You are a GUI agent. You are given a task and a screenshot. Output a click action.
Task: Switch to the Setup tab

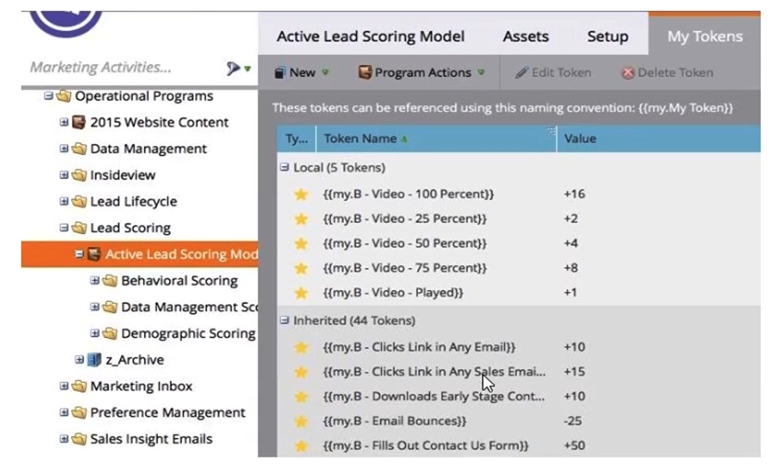click(607, 36)
